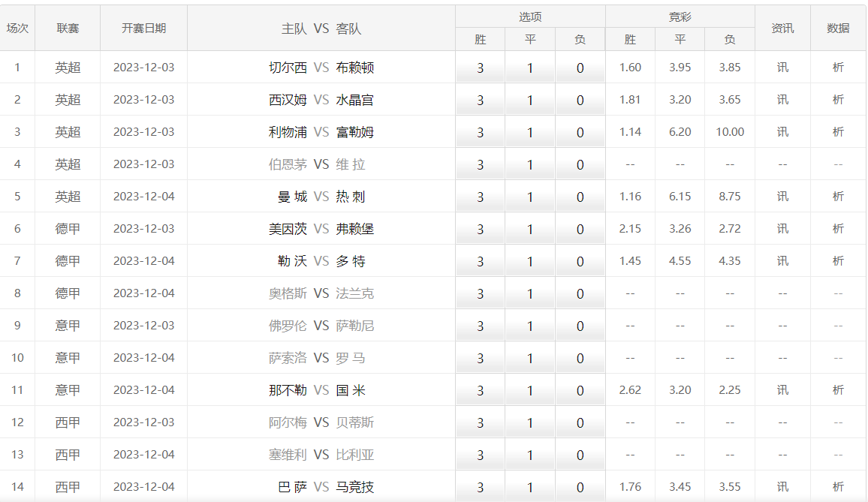Choose loss 0 for 利物浦 VS 富勒姆
The width and height of the screenshot is (868, 502).
580,132
